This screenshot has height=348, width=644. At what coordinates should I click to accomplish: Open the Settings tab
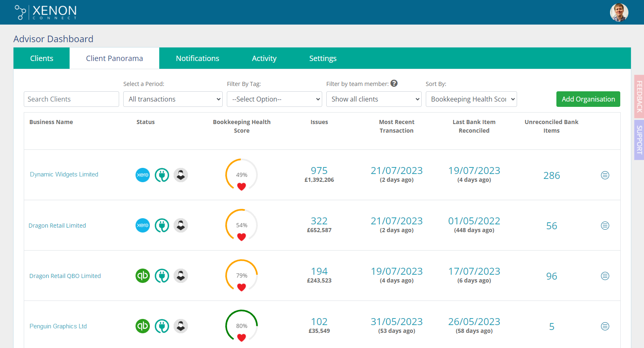(x=323, y=59)
